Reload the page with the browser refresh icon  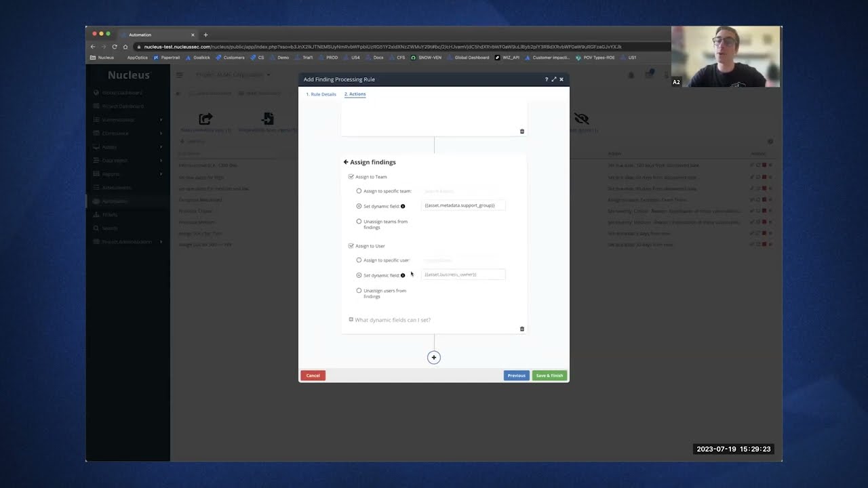click(x=115, y=47)
